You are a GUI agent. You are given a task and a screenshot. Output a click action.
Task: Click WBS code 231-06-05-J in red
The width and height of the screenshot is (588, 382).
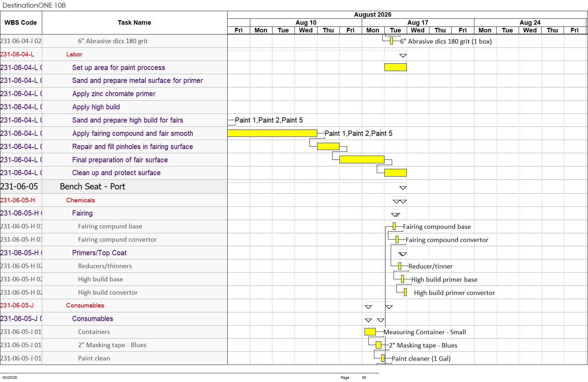[x=17, y=305]
